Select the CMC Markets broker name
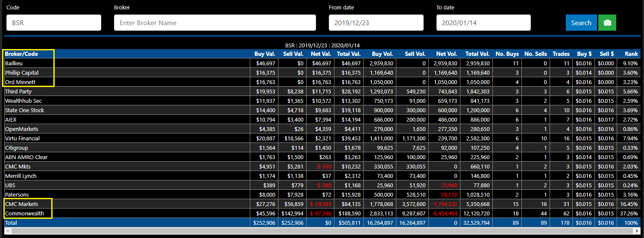 [x=21, y=204]
